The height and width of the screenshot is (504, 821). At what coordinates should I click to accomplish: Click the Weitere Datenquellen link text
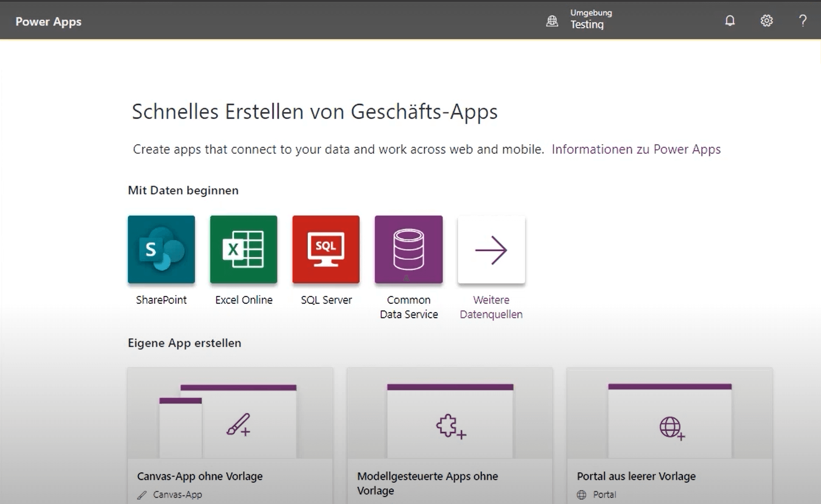click(x=491, y=307)
